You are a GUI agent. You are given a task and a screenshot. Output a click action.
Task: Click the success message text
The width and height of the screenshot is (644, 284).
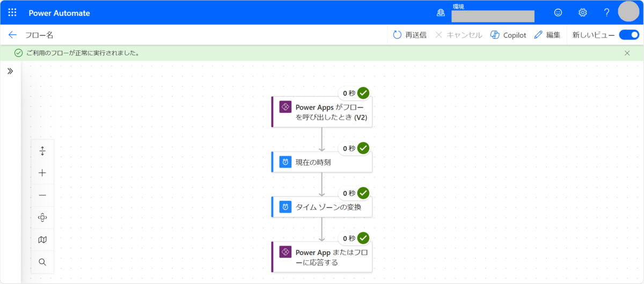[83, 53]
